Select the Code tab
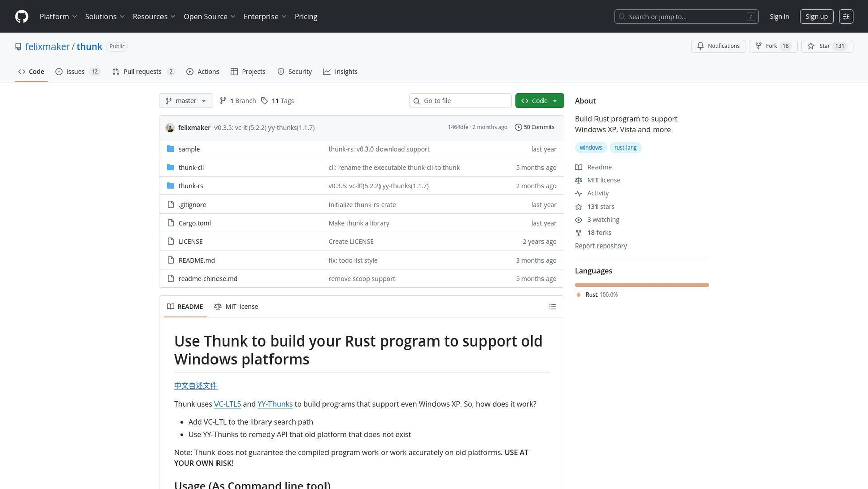Image resolution: width=868 pixels, height=489 pixels. [31, 72]
